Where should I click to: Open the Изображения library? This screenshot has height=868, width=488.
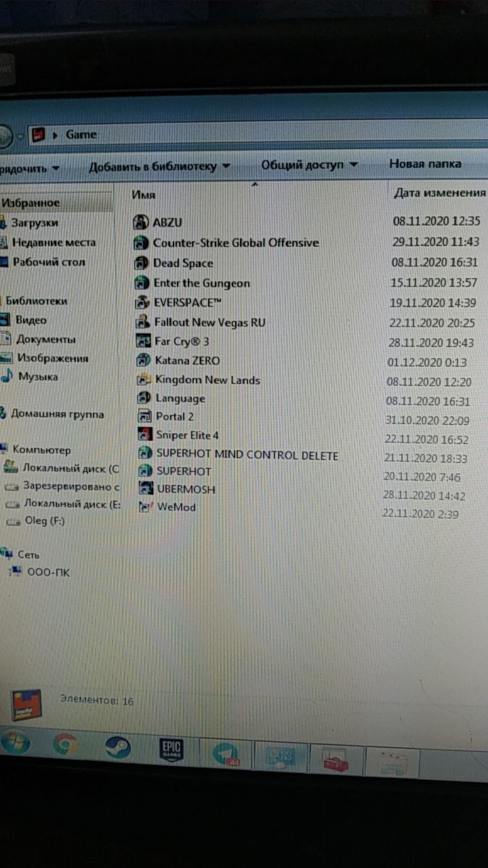coord(52,358)
